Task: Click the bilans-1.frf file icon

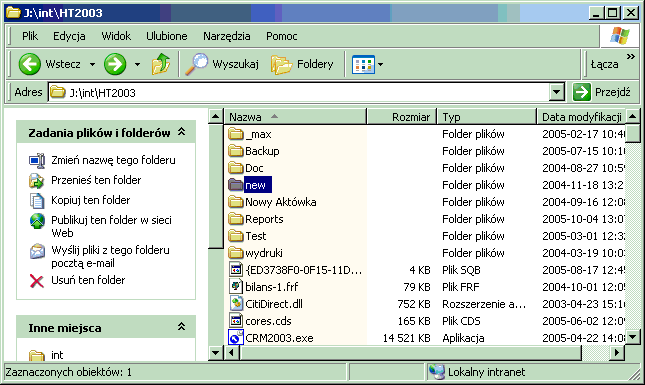Action: [x=236, y=287]
